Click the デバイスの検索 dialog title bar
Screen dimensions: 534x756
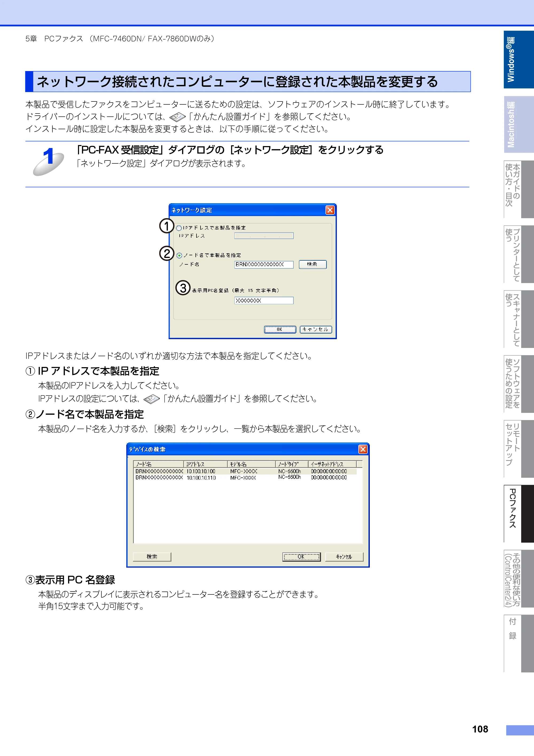pyautogui.click(x=248, y=449)
